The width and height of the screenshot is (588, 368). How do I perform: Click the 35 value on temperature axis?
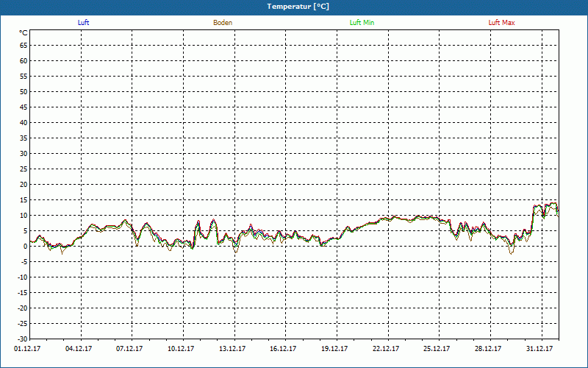24,138
